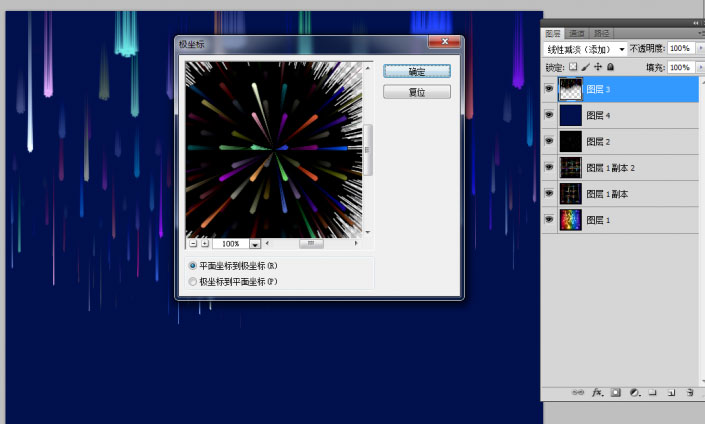Click the new layer icon
This screenshot has height=424, width=705.
click(672, 393)
